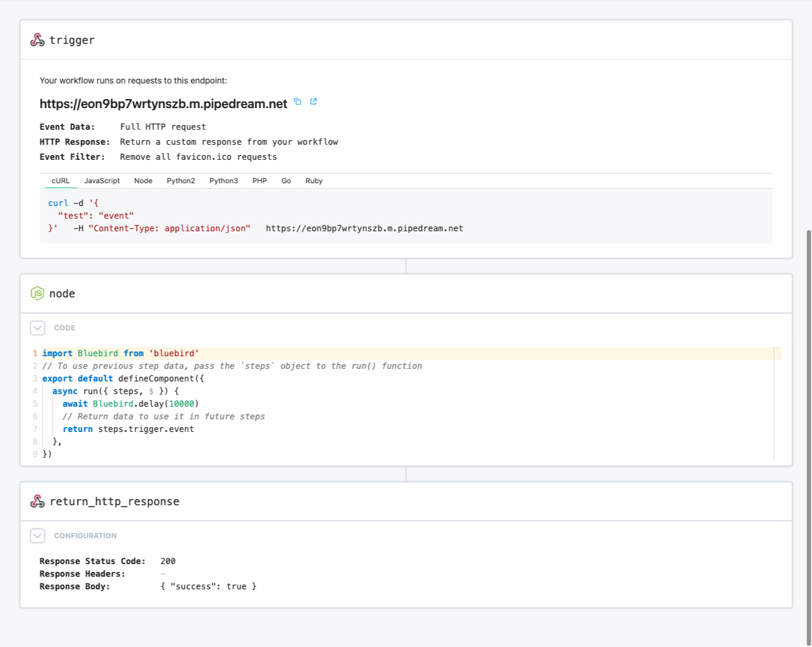The image size is (812, 647).
Task: Click the node step title
Action: [x=63, y=294]
